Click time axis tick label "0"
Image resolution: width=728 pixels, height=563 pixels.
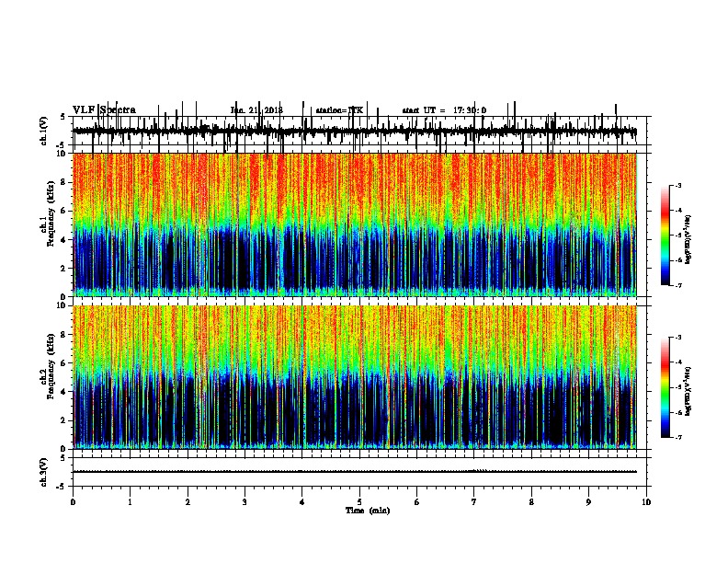pyautogui.click(x=73, y=502)
